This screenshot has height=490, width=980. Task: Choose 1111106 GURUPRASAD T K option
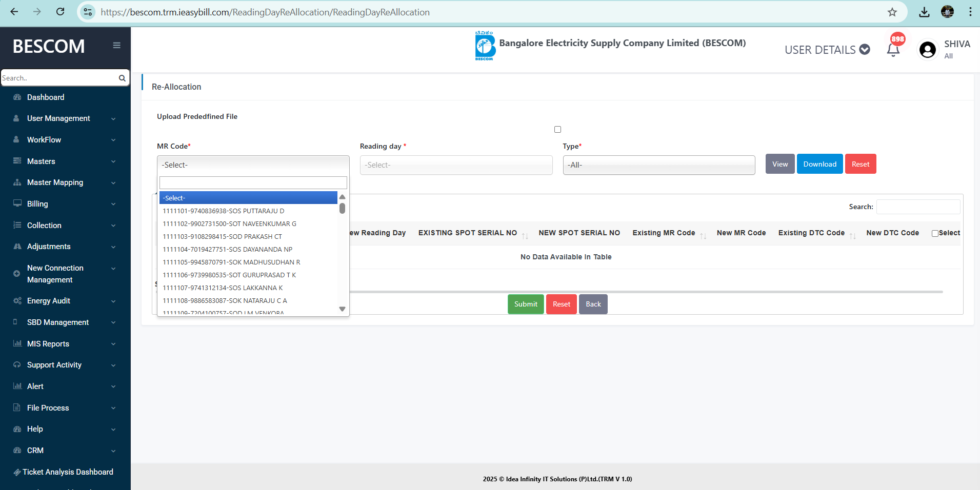click(248, 275)
